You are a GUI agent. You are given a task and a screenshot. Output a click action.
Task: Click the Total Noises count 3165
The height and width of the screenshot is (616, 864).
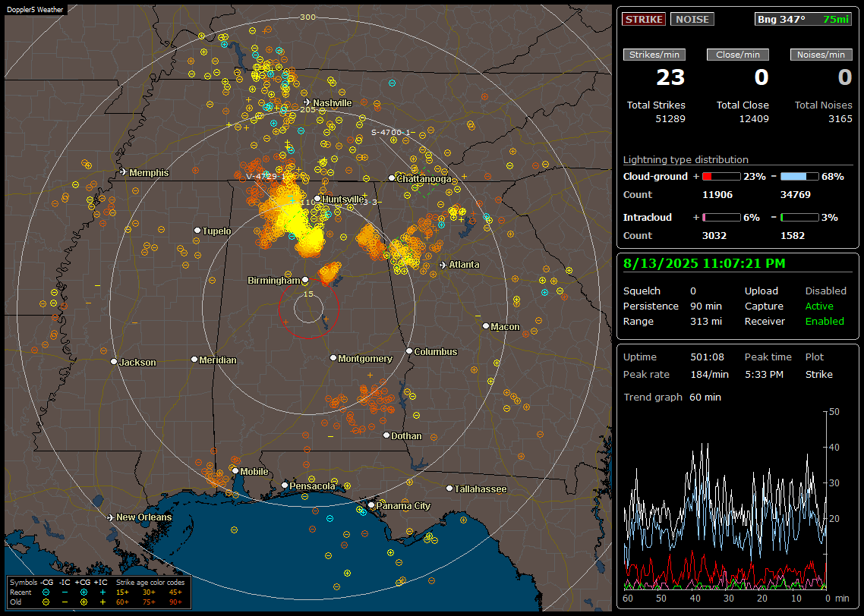(840, 119)
